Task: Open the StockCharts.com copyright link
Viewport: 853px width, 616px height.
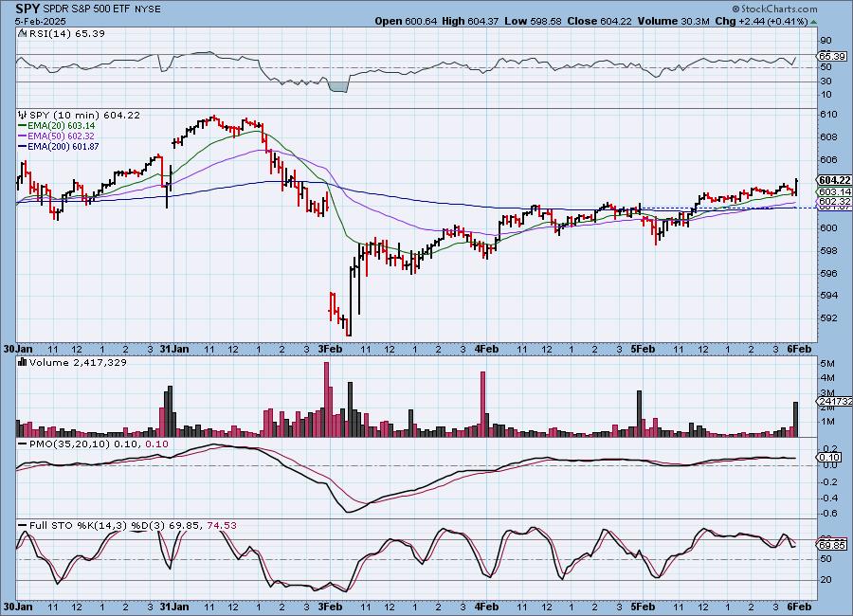Action: point(774,9)
